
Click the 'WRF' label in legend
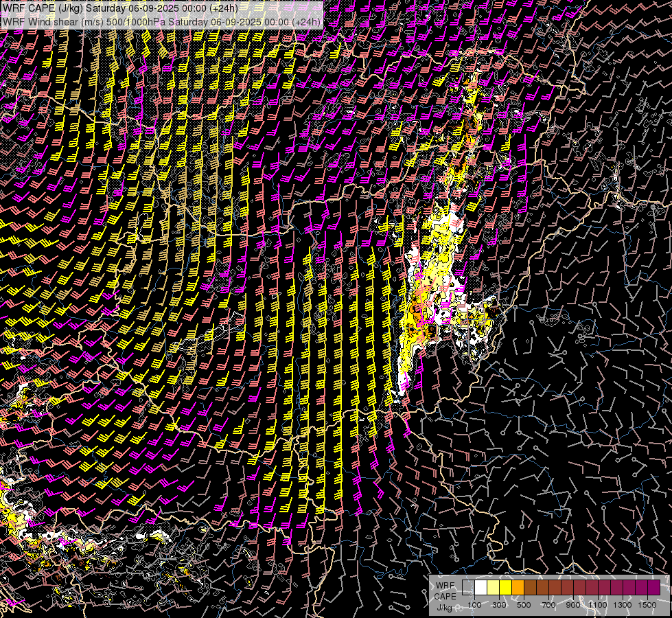point(445,586)
